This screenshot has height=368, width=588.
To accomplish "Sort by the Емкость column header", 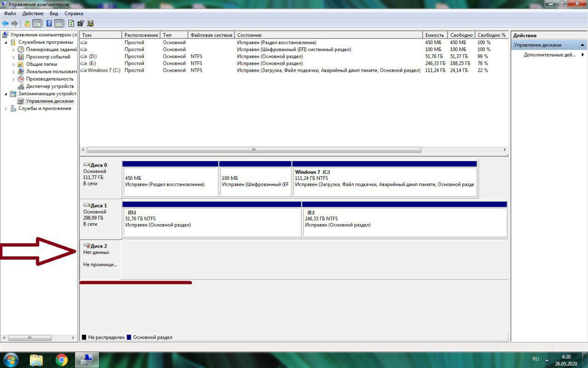I will [435, 35].
